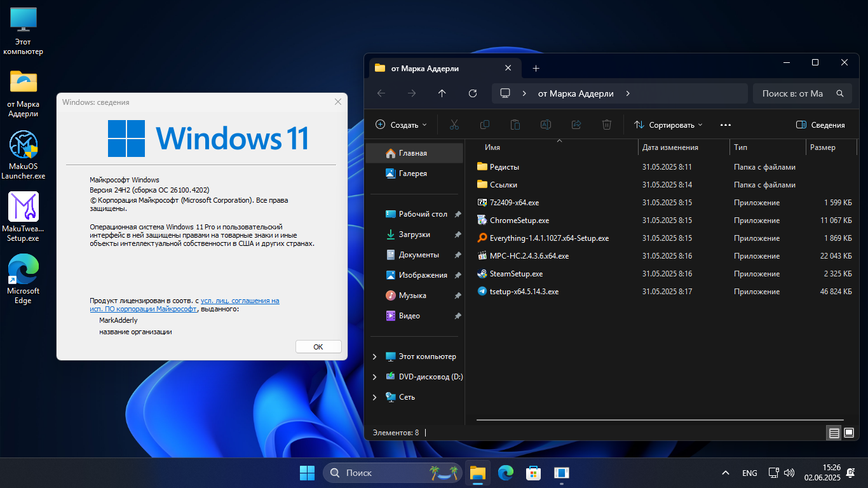Open the Этот компьютер desktop icon
This screenshot has width=868, height=488.
[x=24, y=32]
